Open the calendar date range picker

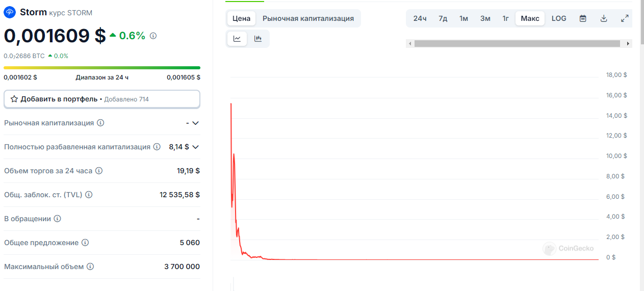coord(583,18)
